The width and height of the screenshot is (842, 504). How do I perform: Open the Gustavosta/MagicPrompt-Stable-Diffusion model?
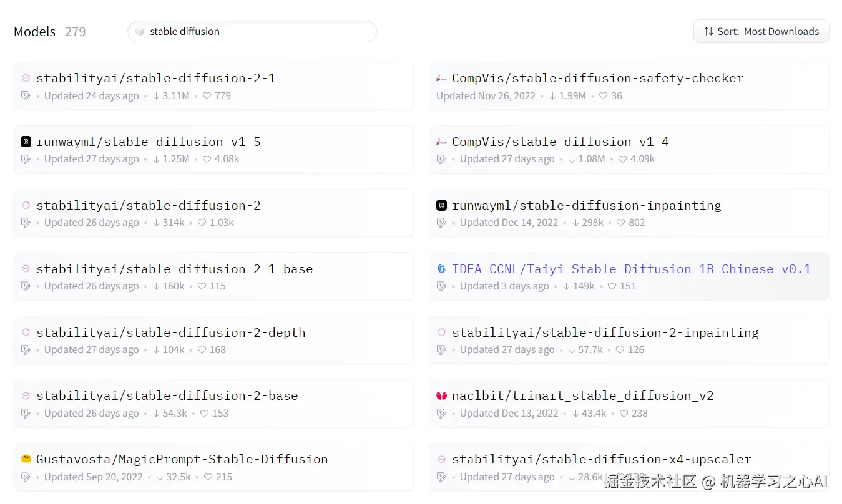[x=182, y=458]
